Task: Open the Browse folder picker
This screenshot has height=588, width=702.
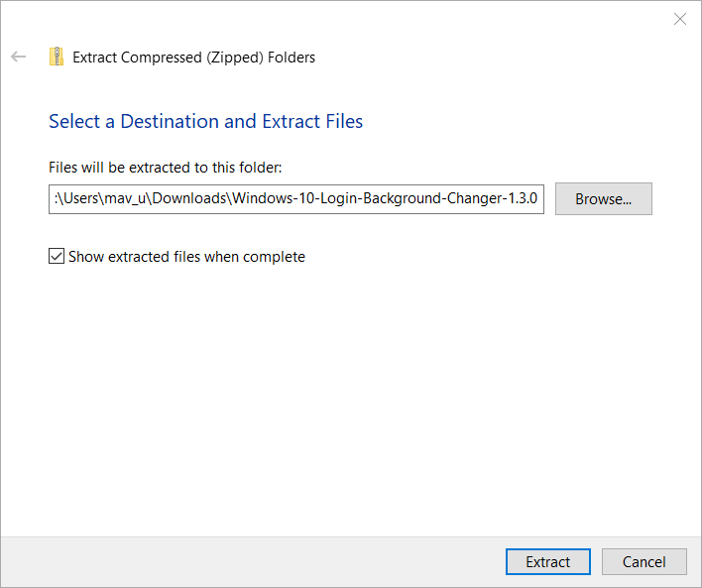Action: pyautogui.click(x=603, y=198)
